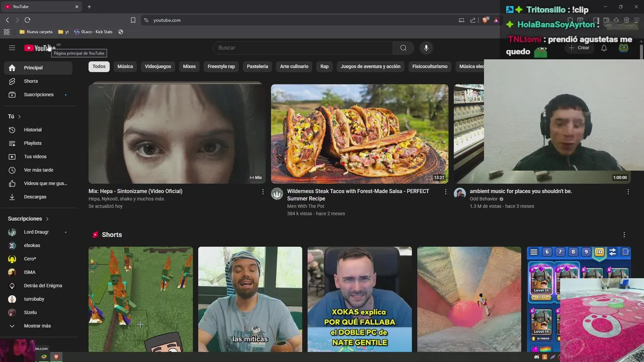This screenshot has height=362, width=644.
Task: Click the Crear button
Action: 579,48
